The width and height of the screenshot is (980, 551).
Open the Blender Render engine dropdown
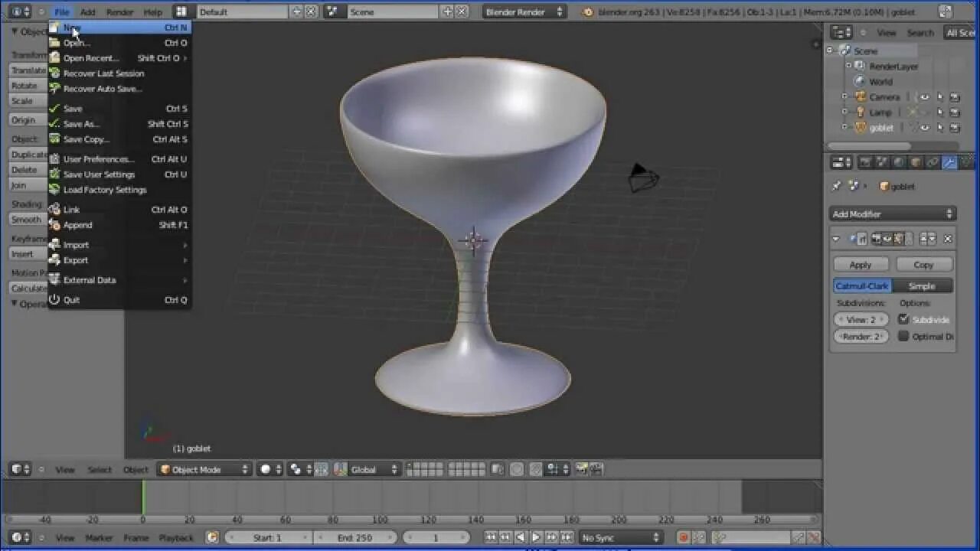click(x=524, y=11)
